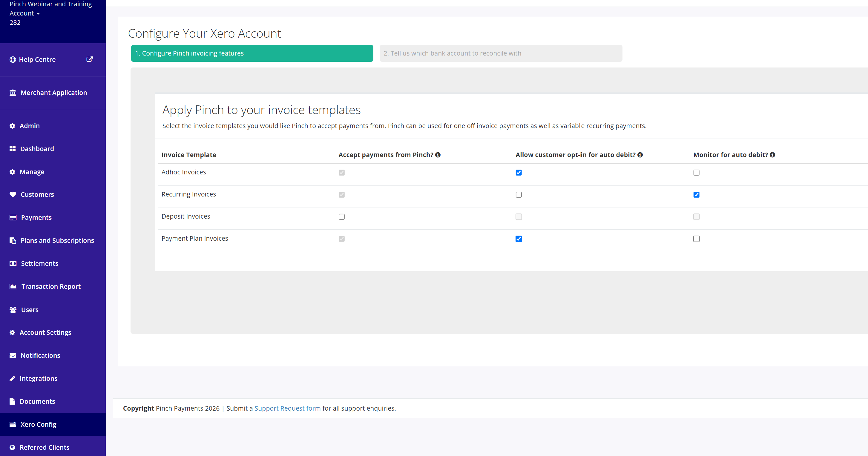Open the Documents page
Viewport: 868px width, 456px height.
pyautogui.click(x=53, y=401)
